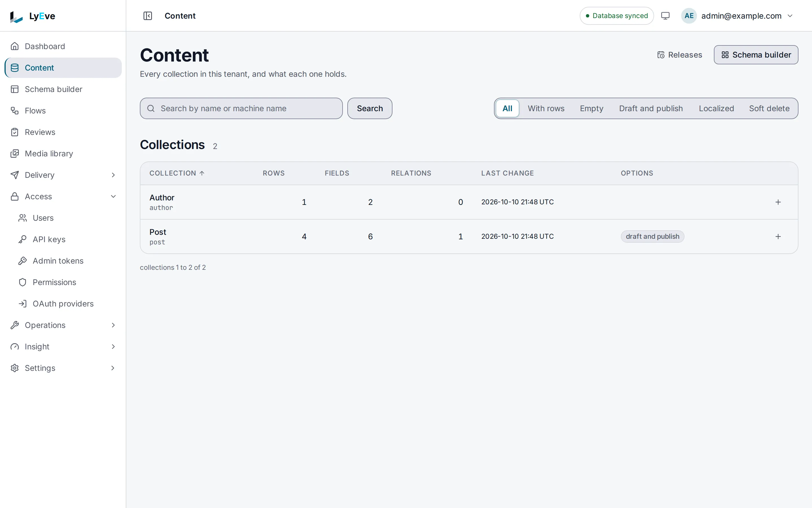Go to Flows in the sidebar
The width and height of the screenshot is (812, 508).
pos(63,111)
